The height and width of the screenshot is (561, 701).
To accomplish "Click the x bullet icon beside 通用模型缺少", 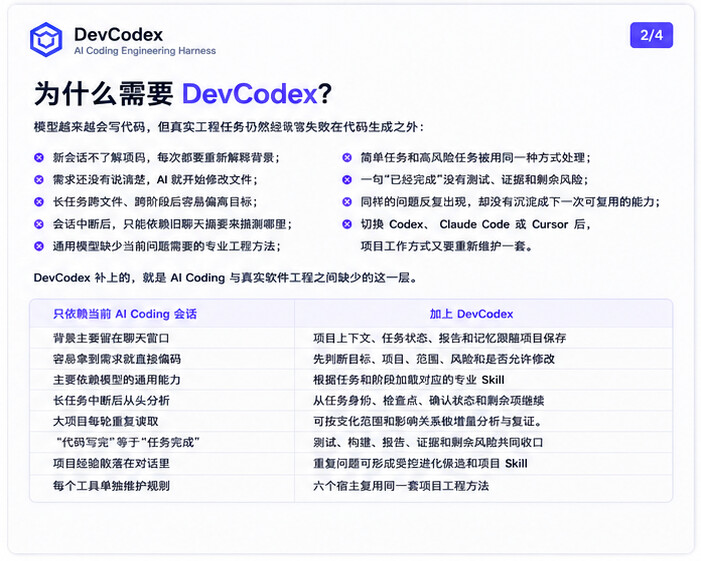I will pos(39,246).
